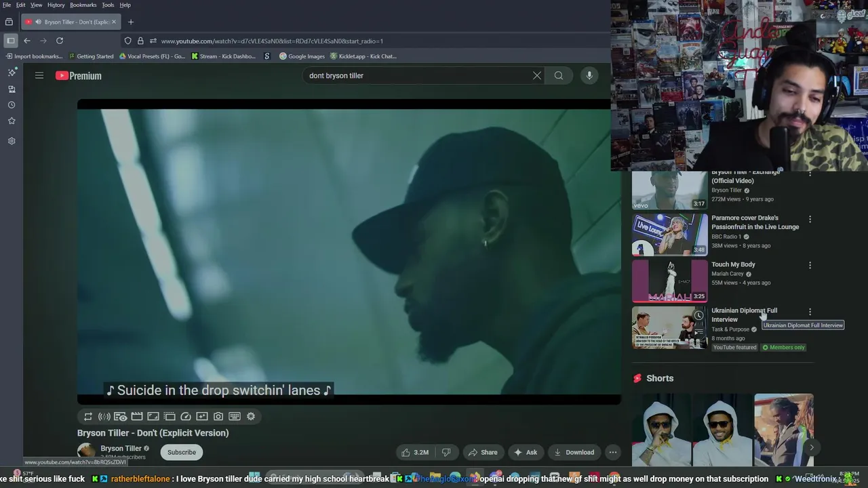868x488 pixels.
Task: Clear the YouTube search text
Action: pos(537,75)
